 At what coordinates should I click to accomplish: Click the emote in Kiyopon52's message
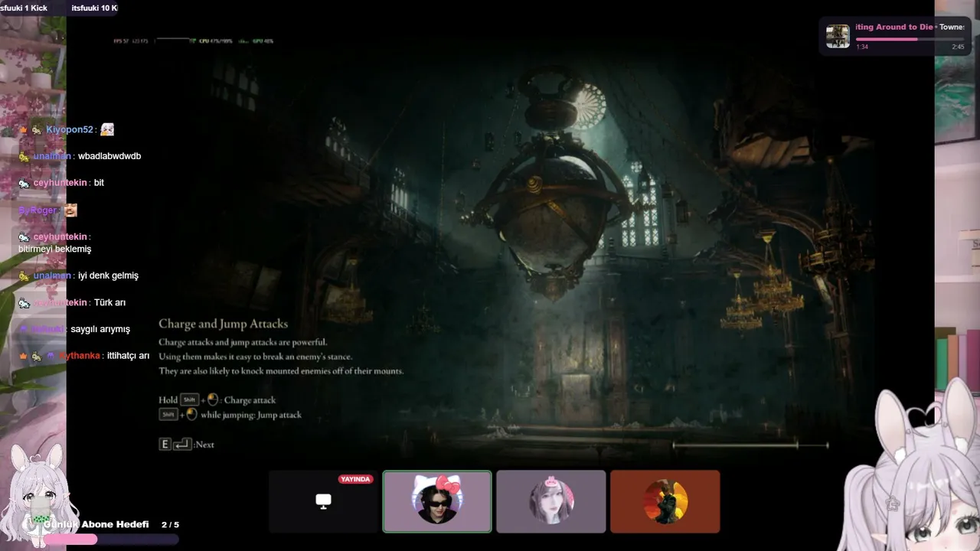[107, 129]
